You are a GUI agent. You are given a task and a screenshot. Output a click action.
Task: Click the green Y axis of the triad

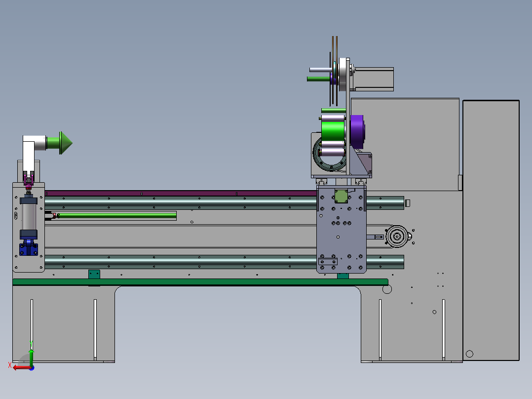(x=31, y=358)
